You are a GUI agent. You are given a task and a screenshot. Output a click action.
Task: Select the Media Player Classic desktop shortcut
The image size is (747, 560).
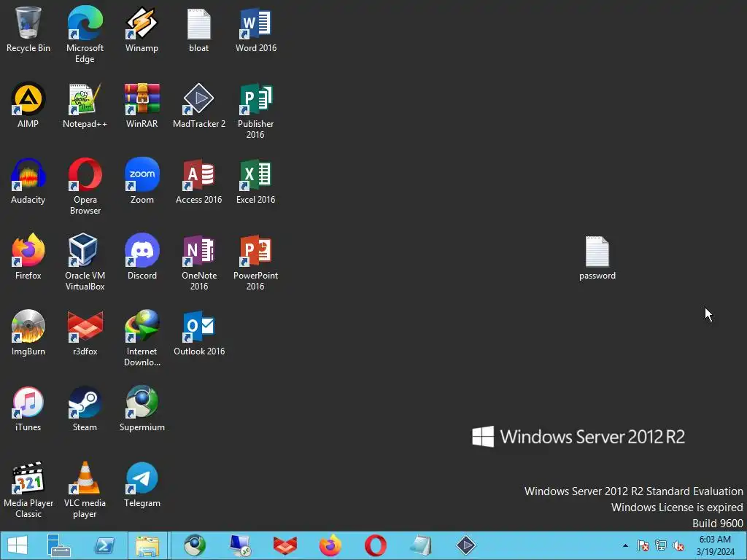pyautogui.click(x=28, y=489)
